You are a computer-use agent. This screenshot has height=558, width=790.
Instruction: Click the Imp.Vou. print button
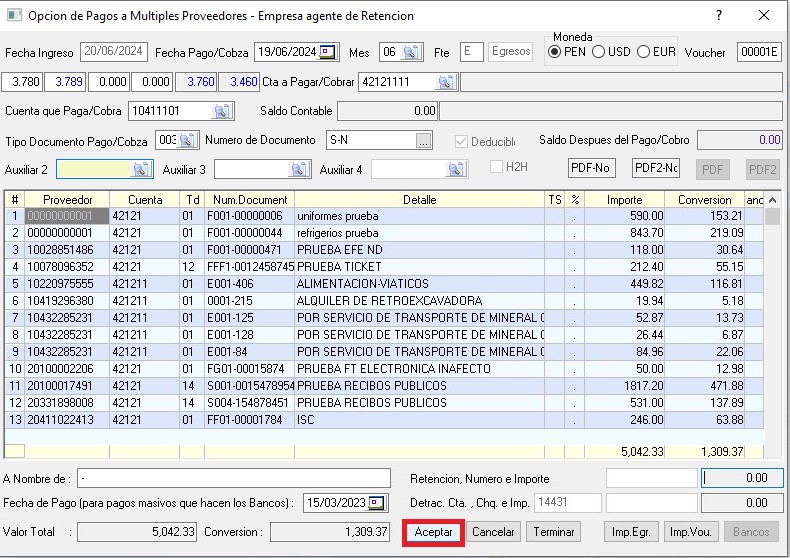(690, 532)
